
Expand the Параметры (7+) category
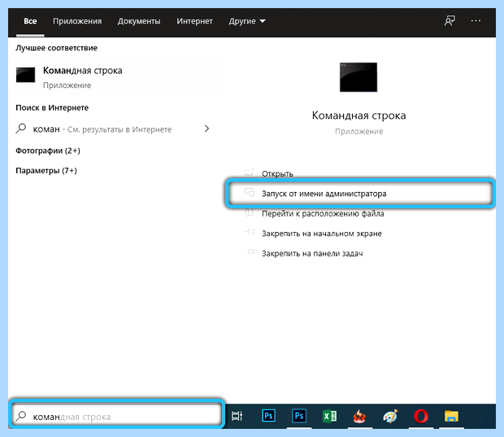pyautogui.click(x=46, y=171)
